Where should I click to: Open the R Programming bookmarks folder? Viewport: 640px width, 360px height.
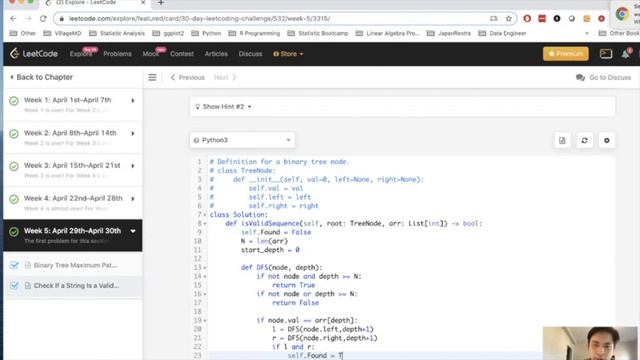point(254,33)
